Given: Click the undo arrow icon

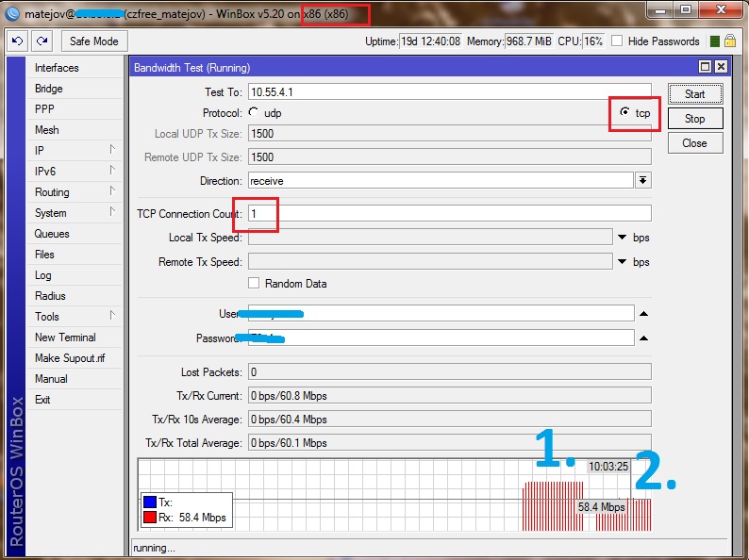Looking at the screenshot, I should [17, 41].
